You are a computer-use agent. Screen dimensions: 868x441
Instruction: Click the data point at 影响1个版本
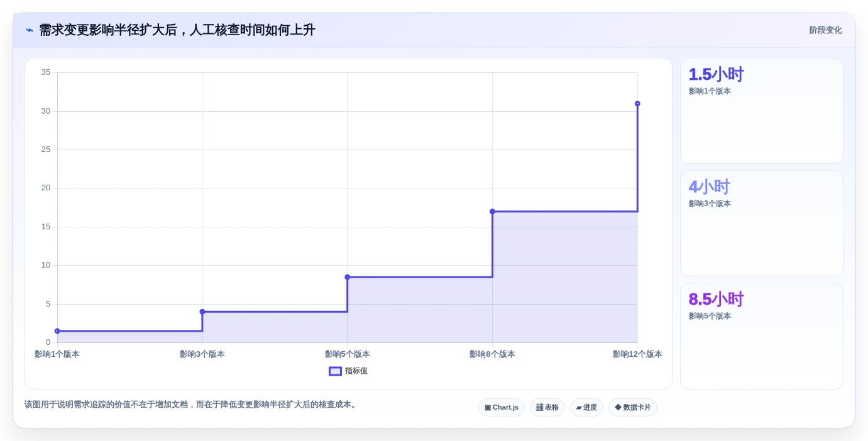(x=57, y=331)
